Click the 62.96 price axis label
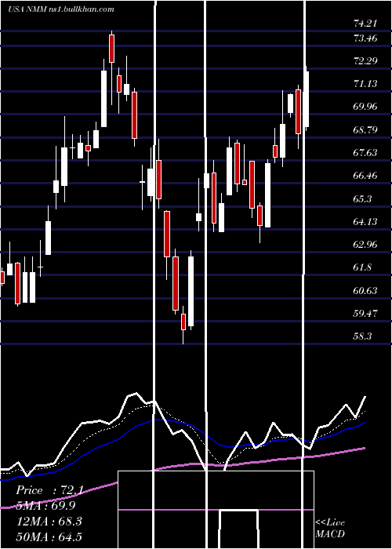Image resolution: width=392 pixels, height=549 pixels. coord(365,245)
